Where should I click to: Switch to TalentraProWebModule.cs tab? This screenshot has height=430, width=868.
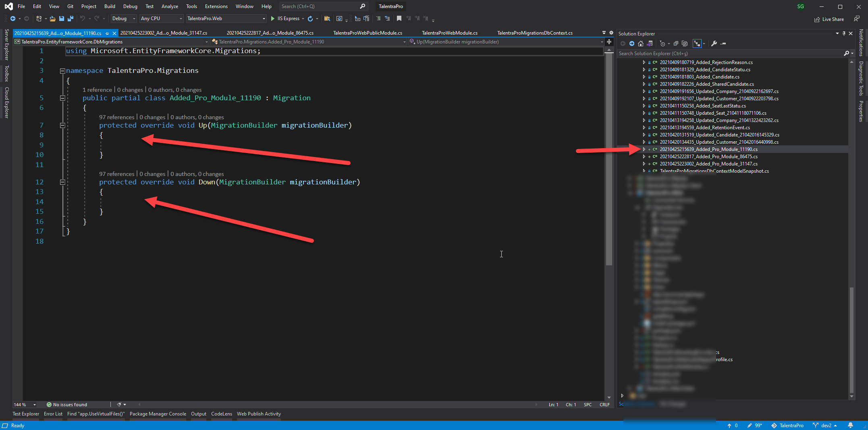coord(449,33)
